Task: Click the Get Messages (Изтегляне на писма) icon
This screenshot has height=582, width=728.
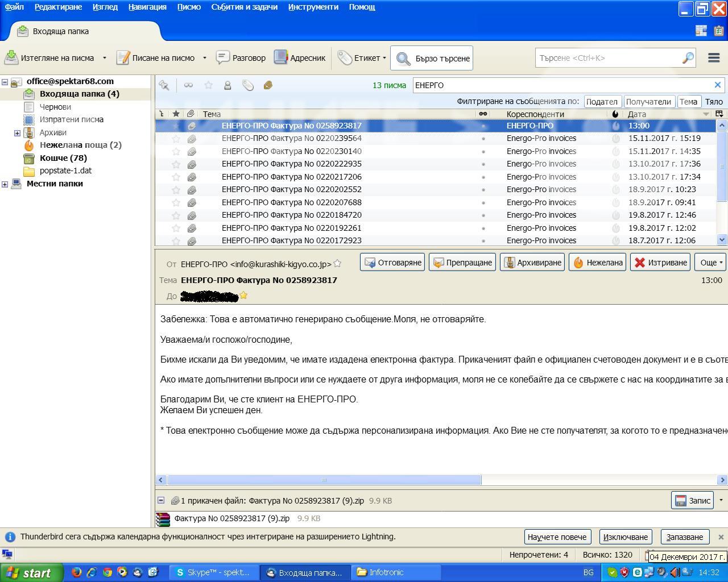Action: pos(11,57)
